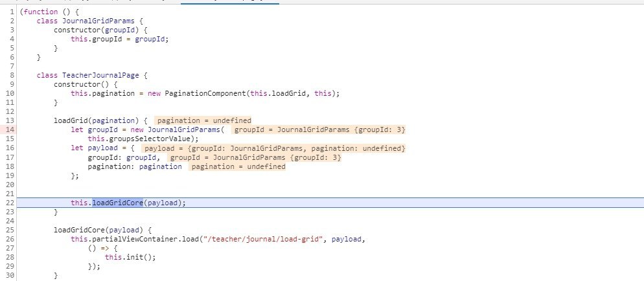Click 'this.init();' on line 28
The image size is (644, 281).
point(130,257)
